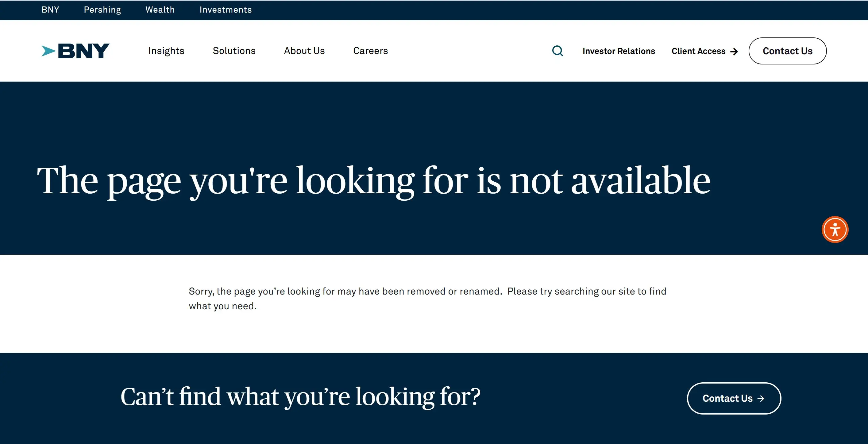
Task: Open the Client Access link
Action: pyautogui.click(x=704, y=51)
